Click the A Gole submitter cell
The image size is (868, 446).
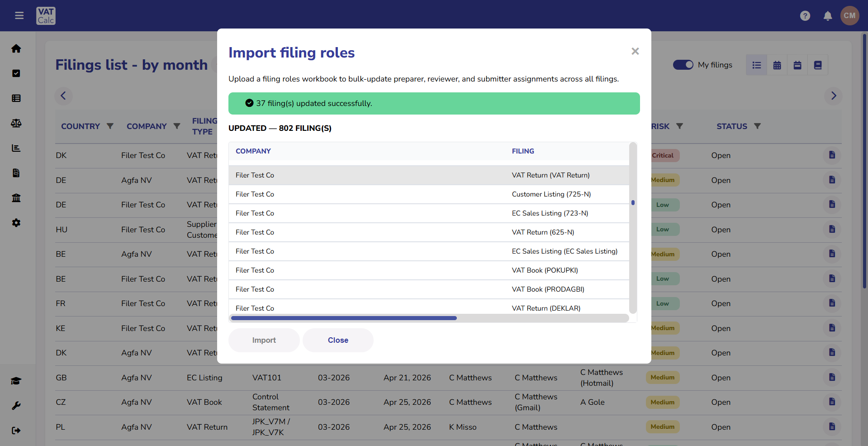tap(593, 402)
